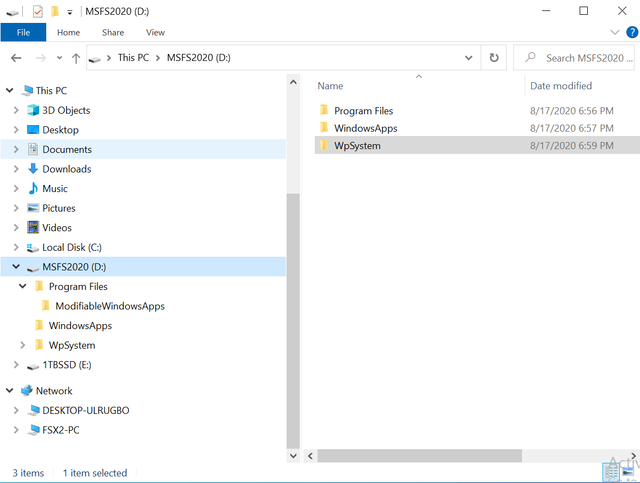Viewport: 640px width, 483px height.
Task: Open the Customize Quick Access Toolbar dropdown
Action: coord(70,12)
